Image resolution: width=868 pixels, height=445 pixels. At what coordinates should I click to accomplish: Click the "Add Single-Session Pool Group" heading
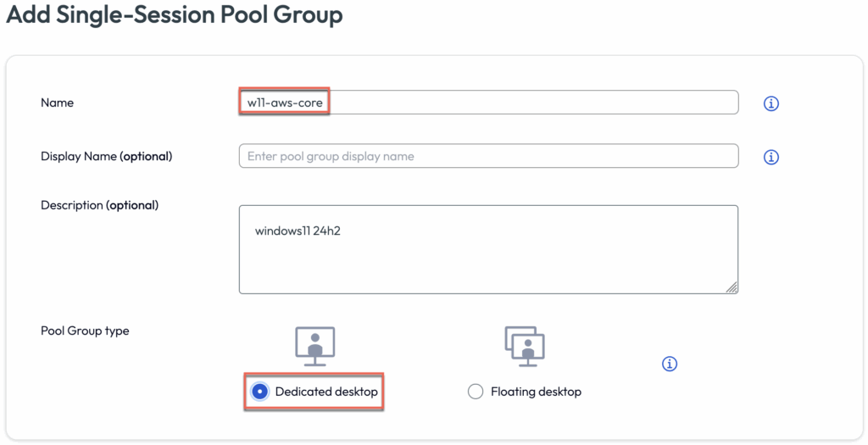(175, 15)
